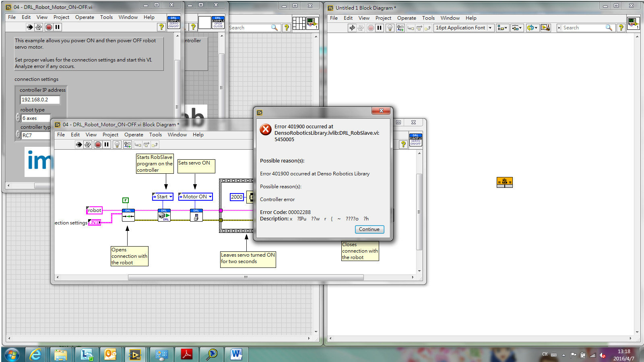Image resolution: width=644 pixels, height=362 pixels.
Task: Click VI connector icon in Untitled 1
Action: [x=633, y=23]
